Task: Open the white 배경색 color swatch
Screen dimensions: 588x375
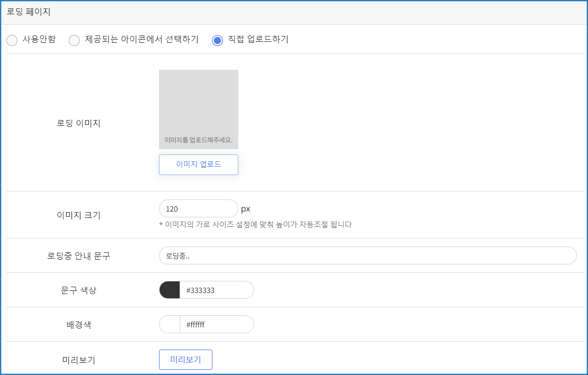Action: (x=170, y=325)
